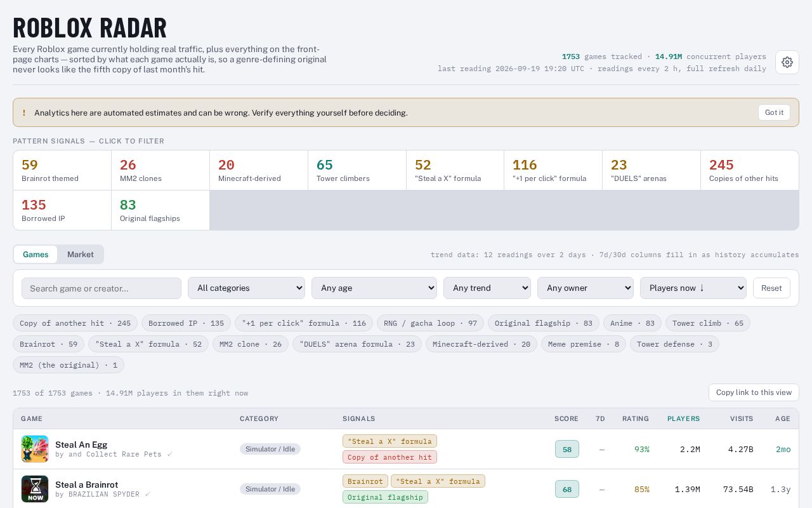The height and width of the screenshot is (508, 812).
Task: Filter by Brainrot themed signal card
Action: point(62,170)
